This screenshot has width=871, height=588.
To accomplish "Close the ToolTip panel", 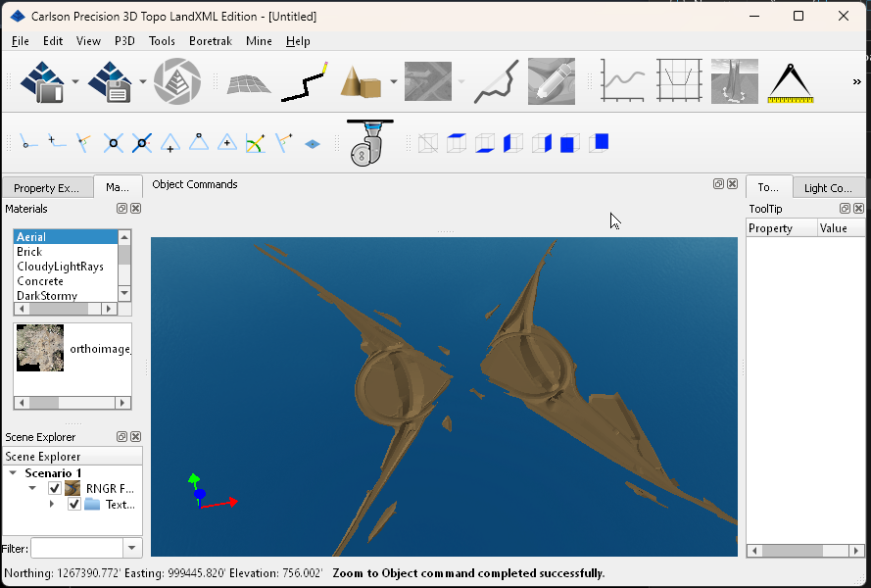I will (859, 209).
